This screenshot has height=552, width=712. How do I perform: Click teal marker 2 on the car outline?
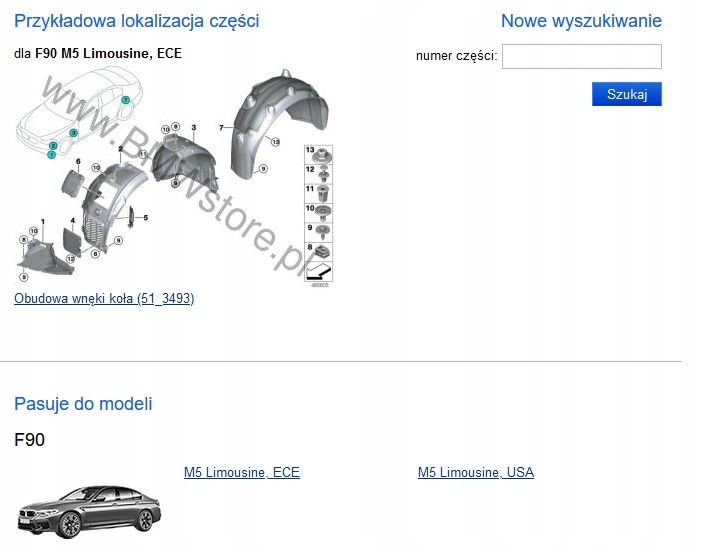coord(53,146)
